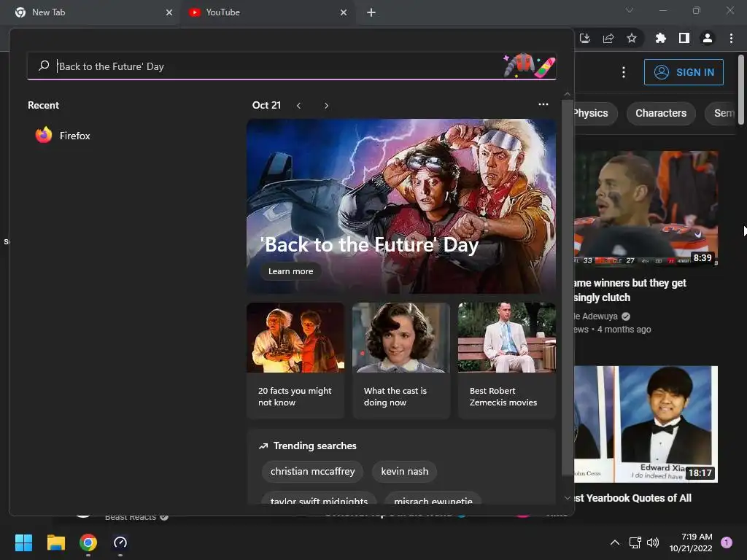The height and width of the screenshot is (560, 747).
Task: Bookmark this page with the star icon
Action: tap(632, 38)
